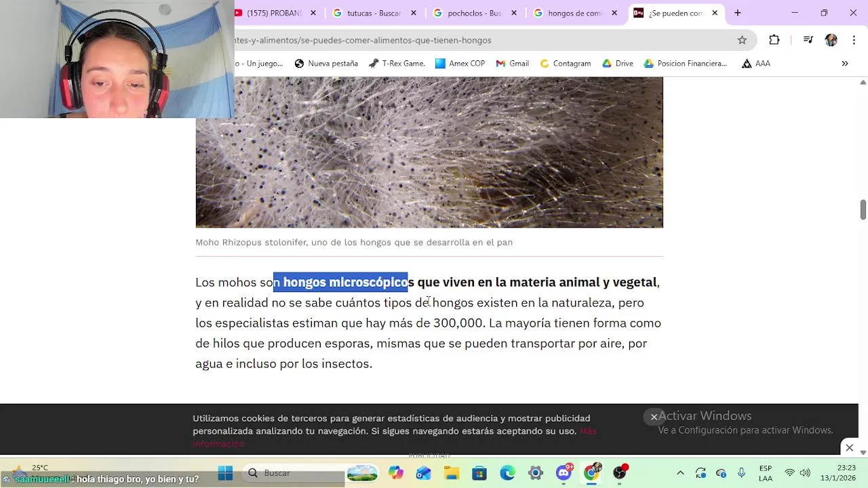Open Settings gear from the taskbar
This screenshot has width=868, height=488.
[x=536, y=472]
